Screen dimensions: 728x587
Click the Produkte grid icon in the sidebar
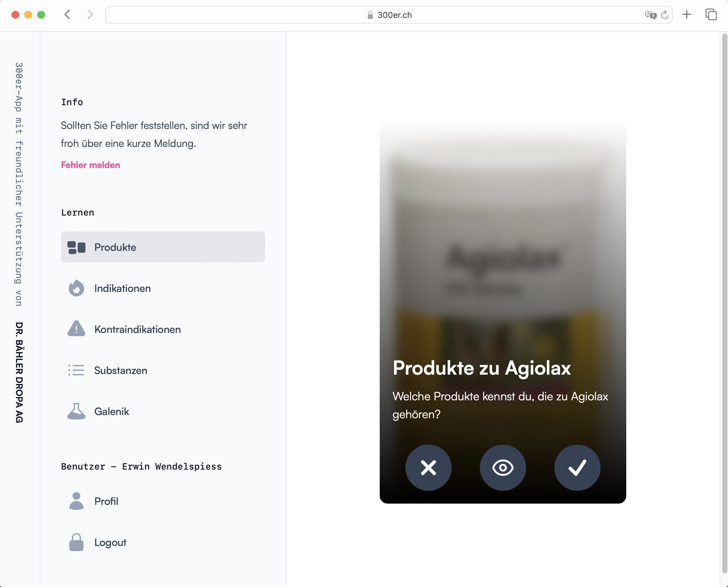coord(76,248)
